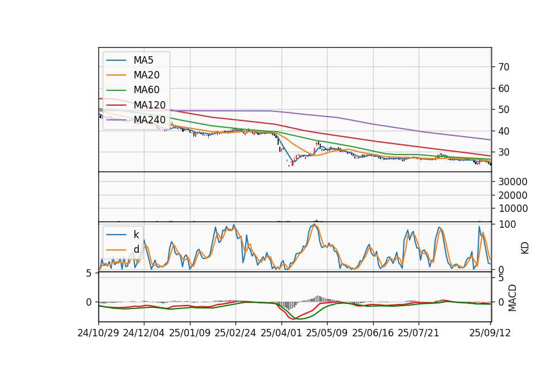Image resolution: width=546 pixels, height=392 pixels.
Task: Click the KD vertical axis title
Action: pos(525,248)
